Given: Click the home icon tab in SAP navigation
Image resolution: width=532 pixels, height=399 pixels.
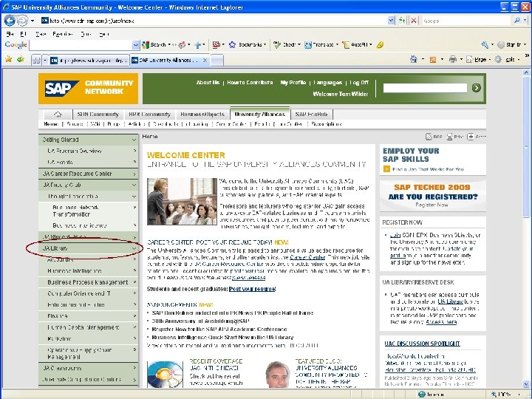Looking at the screenshot, I should [x=58, y=115].
